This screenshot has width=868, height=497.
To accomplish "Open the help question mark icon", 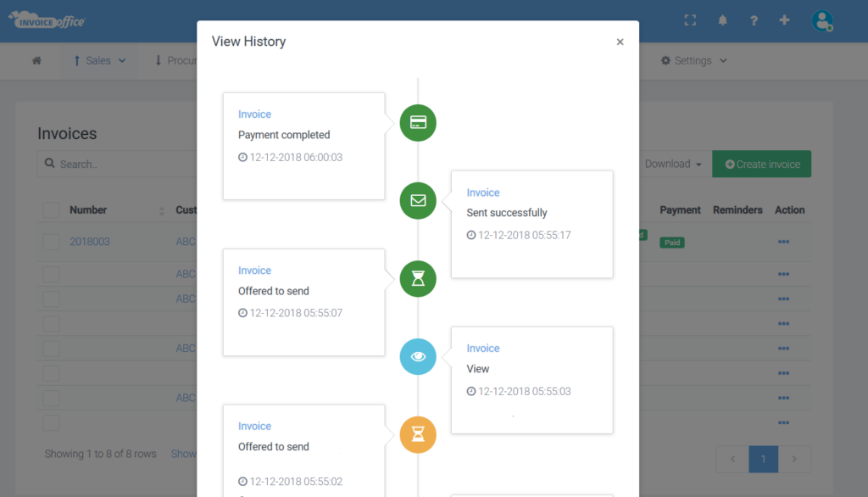I will point(754,20).
